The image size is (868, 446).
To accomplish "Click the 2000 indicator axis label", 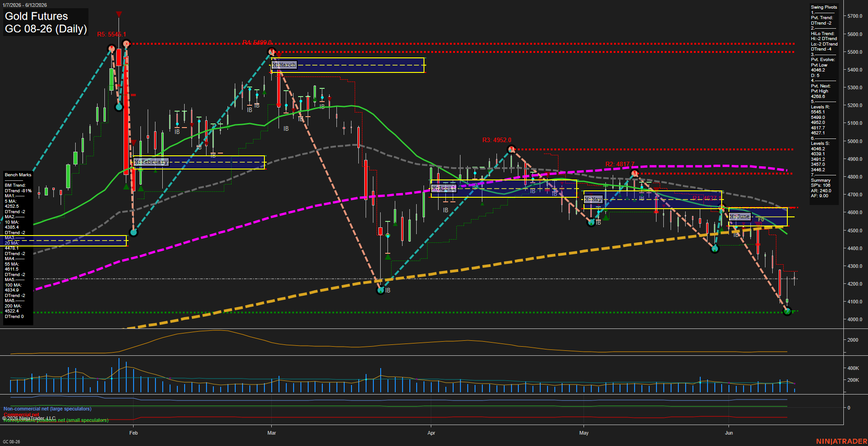I will 852,340.
